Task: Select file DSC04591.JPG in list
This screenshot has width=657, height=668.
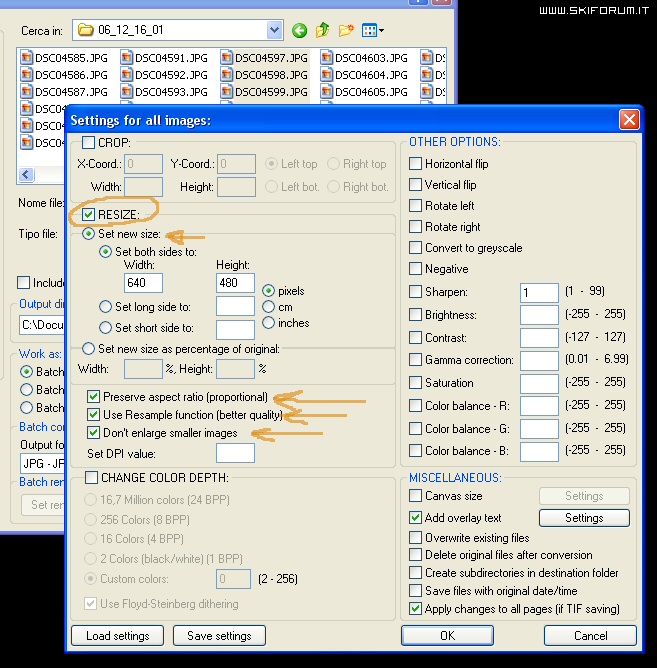Action: click(164, 58)
